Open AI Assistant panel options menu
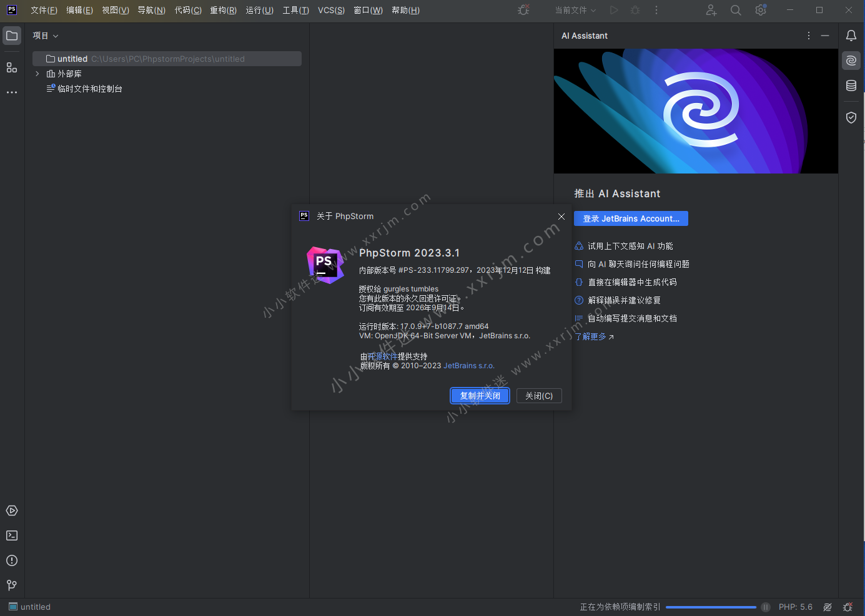 click(x=809, y=36)
